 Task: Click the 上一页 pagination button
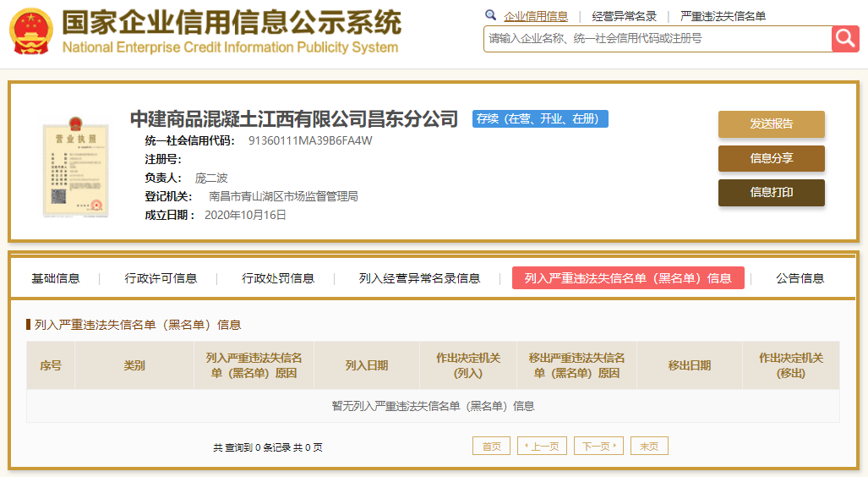542,446
